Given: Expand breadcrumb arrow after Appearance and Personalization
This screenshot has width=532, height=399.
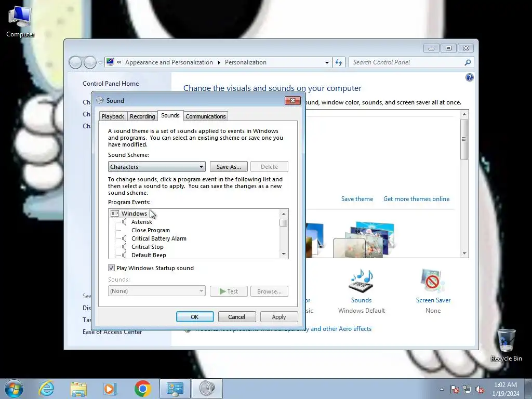Looking at the screenshot, I should [219, 62].
